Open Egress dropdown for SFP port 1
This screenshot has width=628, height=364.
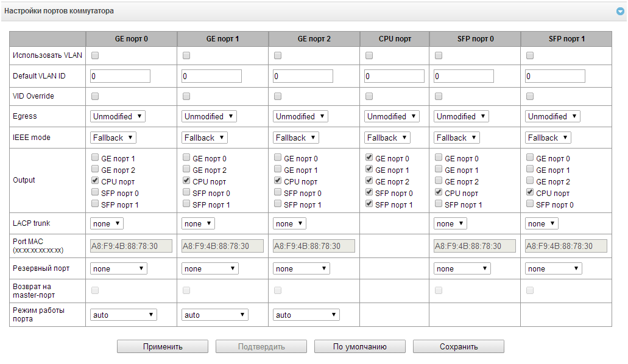coord(552,116)
